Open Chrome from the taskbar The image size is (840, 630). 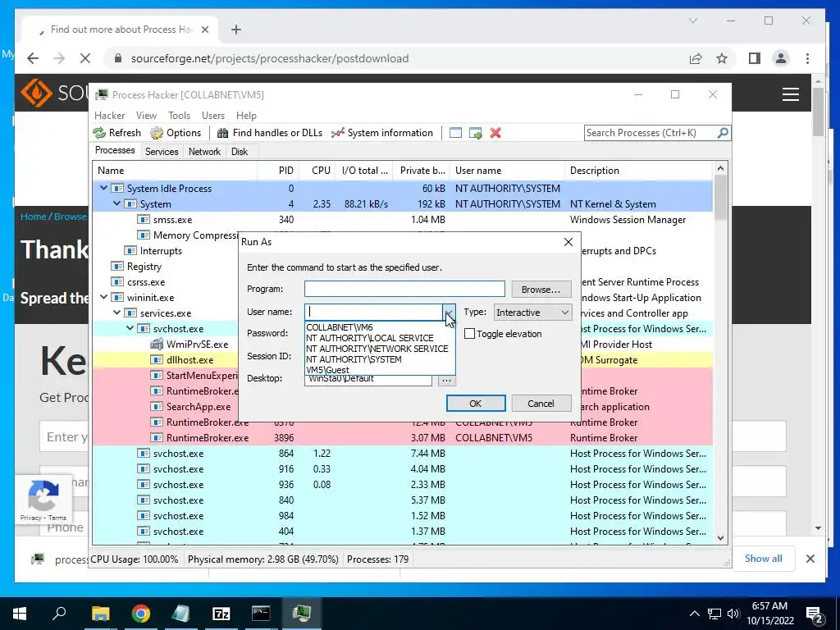coord(141,613)
